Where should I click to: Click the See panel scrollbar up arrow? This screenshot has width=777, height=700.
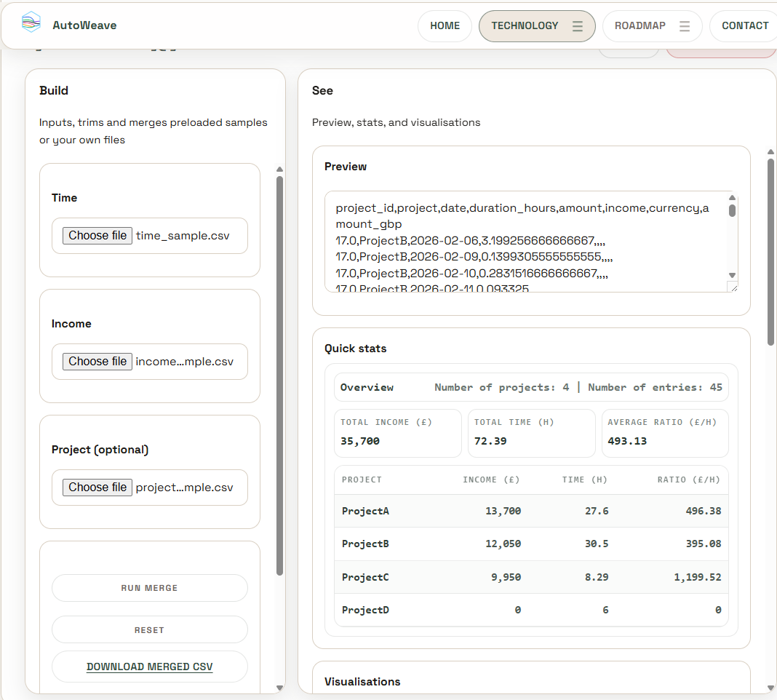[770, 151]
